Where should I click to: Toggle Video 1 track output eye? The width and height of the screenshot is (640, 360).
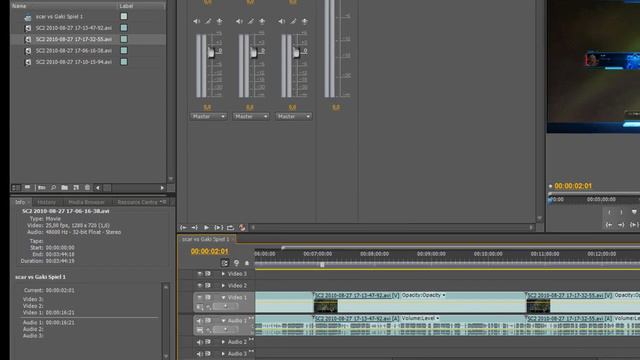(200, 297)
